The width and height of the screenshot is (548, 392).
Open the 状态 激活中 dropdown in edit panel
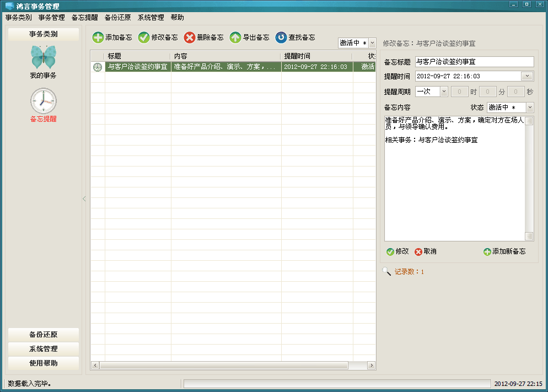tap(530, 108)
